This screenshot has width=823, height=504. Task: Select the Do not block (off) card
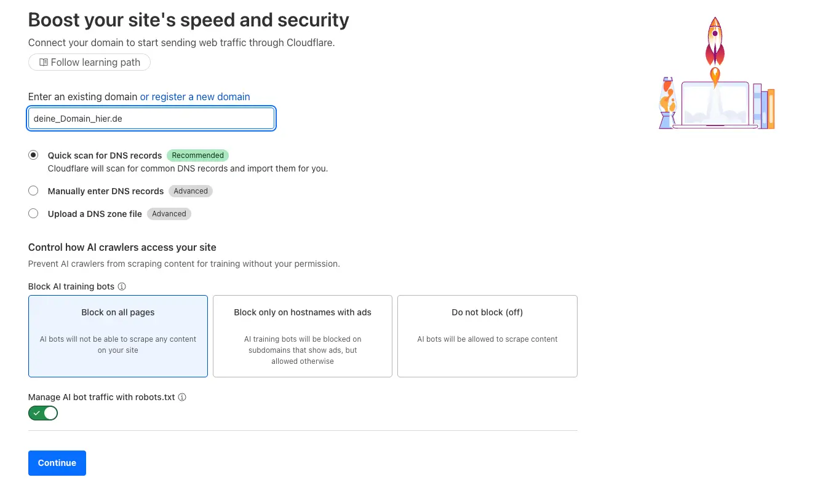487,336
